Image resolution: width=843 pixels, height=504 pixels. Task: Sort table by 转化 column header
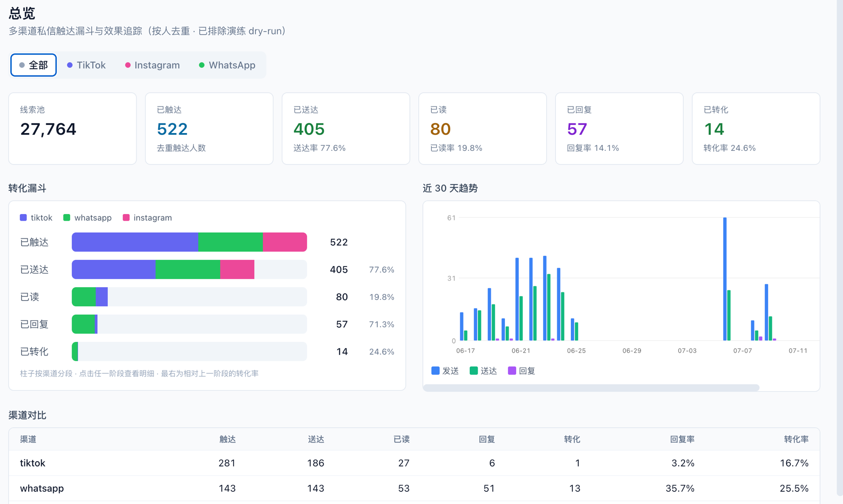[x=572, y=439]
